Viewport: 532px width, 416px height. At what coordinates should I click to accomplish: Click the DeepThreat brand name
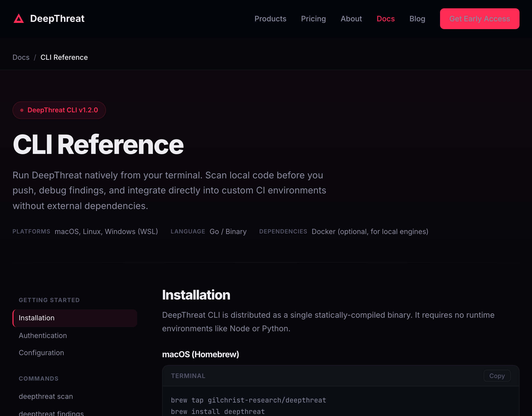tap(57, 19)
